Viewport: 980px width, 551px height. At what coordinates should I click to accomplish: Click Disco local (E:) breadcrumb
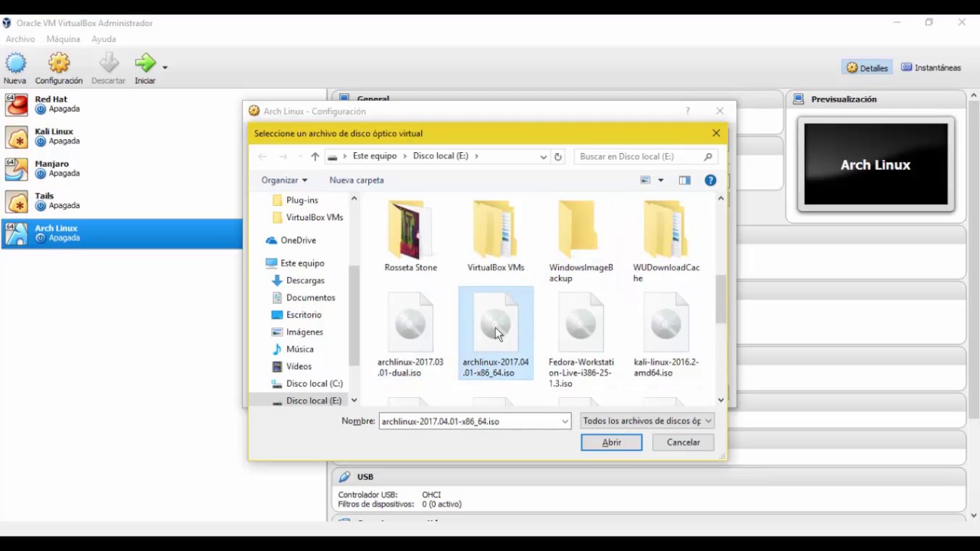[440, 156]
